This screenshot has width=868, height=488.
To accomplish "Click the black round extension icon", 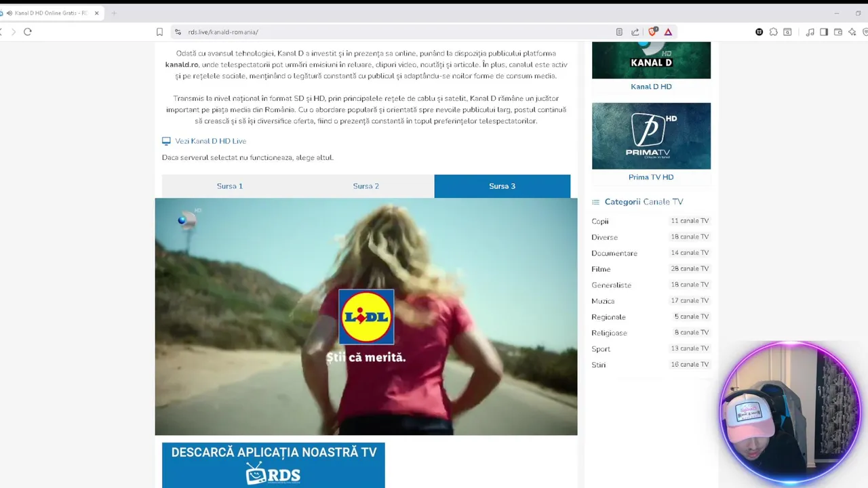I will (x=759, y=32).
